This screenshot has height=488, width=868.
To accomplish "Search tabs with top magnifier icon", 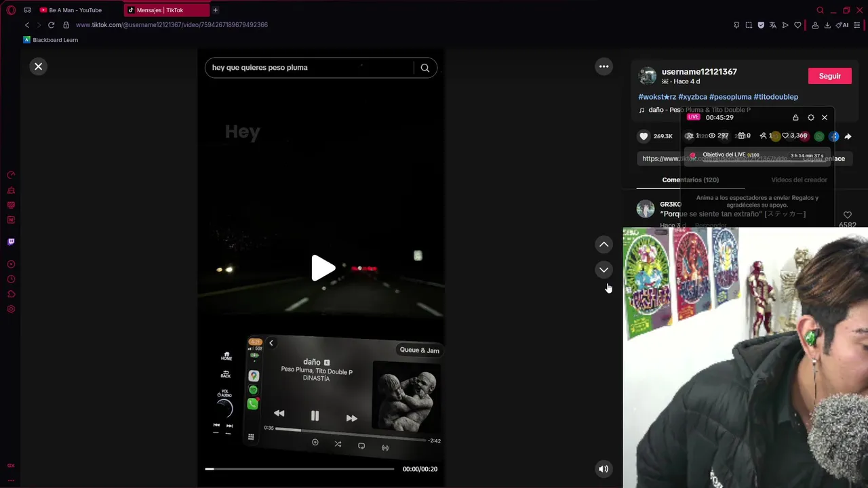I will (820, 10).
